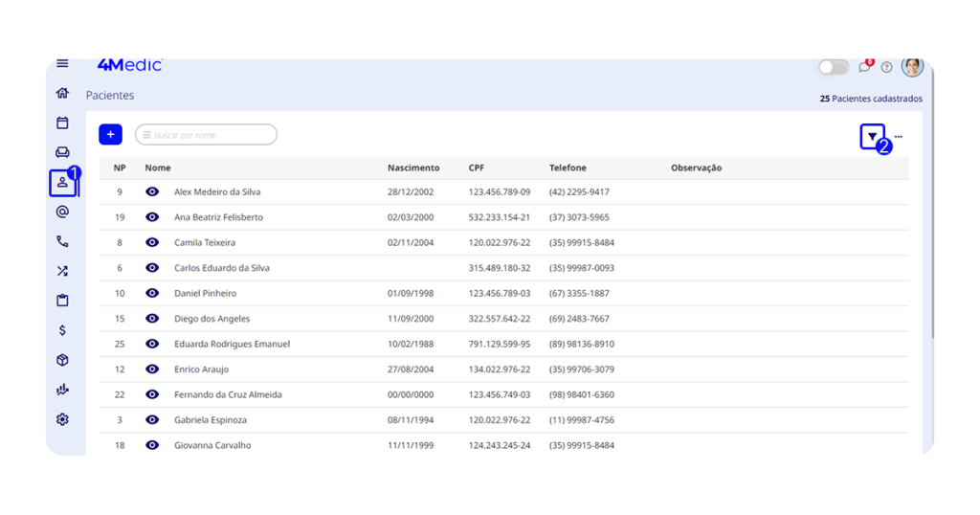The width and height of the screenshot is (980, 515).
Task: Open the patient filter funnel dropdown
Action: click(872, 137)
